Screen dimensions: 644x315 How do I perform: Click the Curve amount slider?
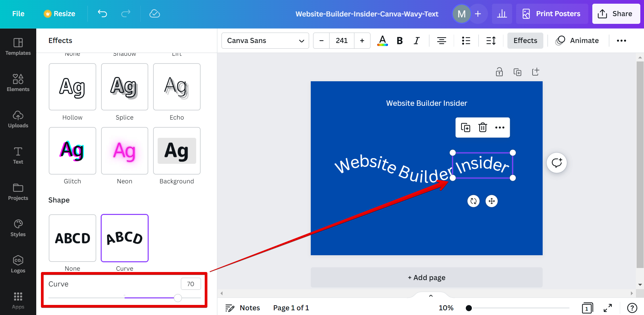tap(178, 298)
